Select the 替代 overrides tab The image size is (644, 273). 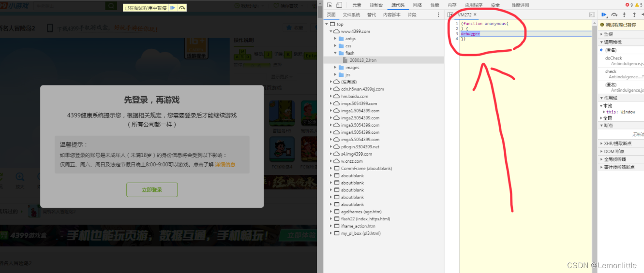click(372, 15)
